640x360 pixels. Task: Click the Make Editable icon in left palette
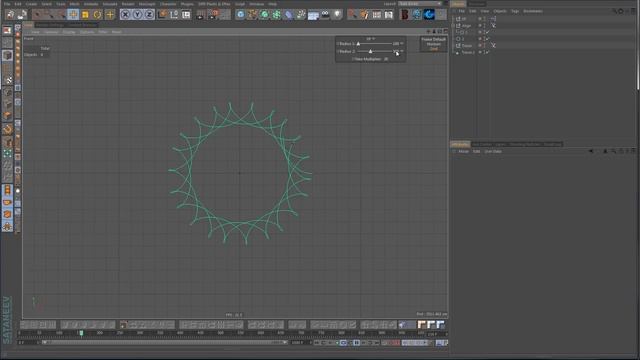click(7, 31)
